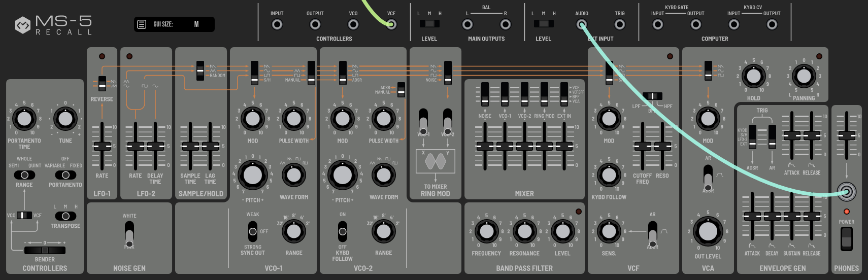Toggle the Main Outputs LEVEL L/M/H switch
868x280 pixels.
point(429,24)
